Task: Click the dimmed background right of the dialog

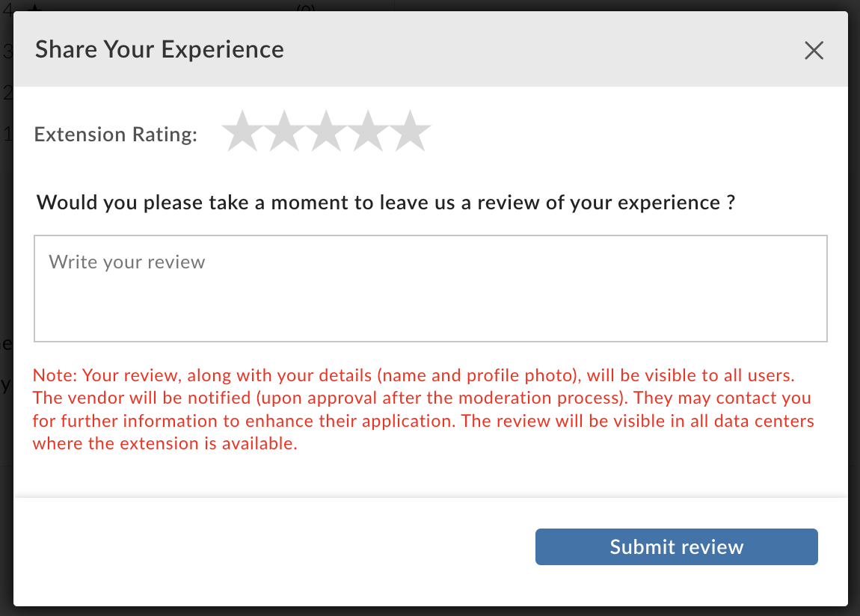Action: point(854,299)
